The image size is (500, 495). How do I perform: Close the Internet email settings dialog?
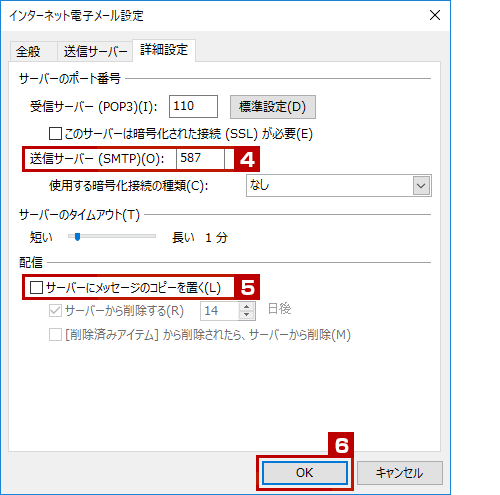[435, 15]
